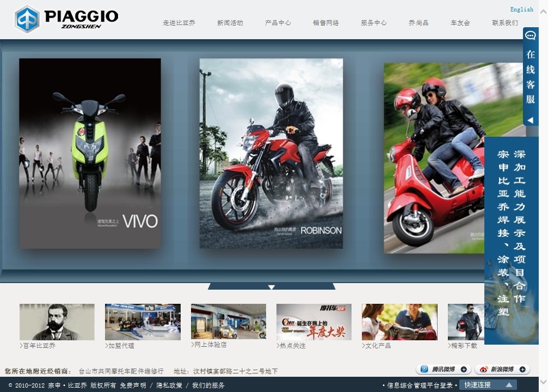This screenshot has height=392, width=548.
Task: Open the 百年比亚乔 portrait thumbnail
Action: (57, 322)
